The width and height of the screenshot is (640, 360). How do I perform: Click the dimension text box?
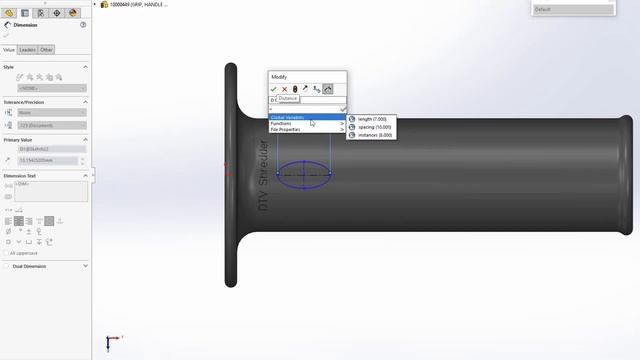pyautogui.click(x=51, y=191)
